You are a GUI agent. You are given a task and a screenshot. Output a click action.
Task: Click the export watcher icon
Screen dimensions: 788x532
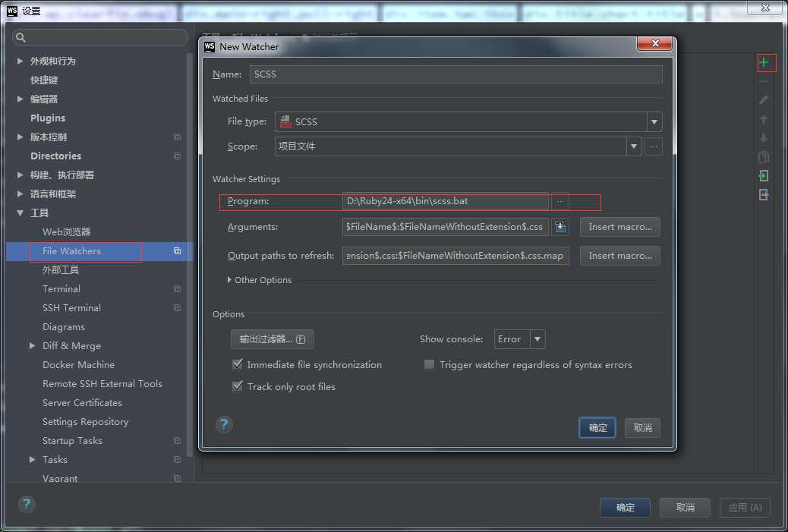[764, 195]
